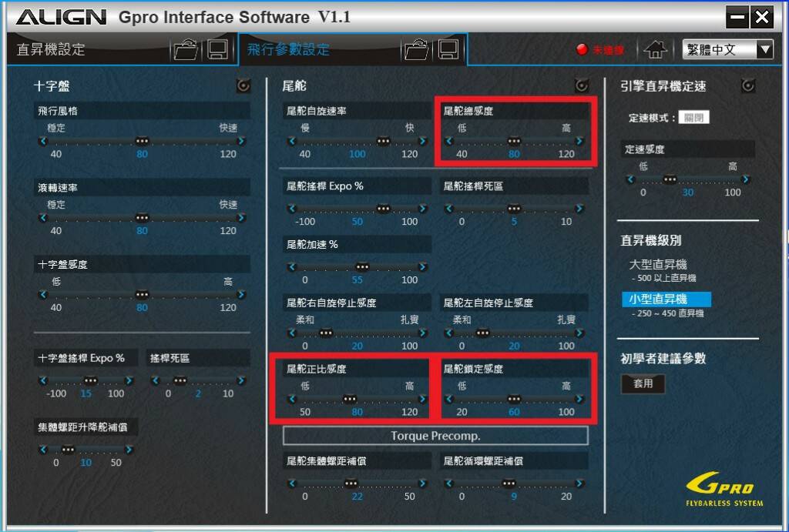Screen dimensions: 789x532
Task: Click the Torque Precomp. button
Action: (436, 436)
